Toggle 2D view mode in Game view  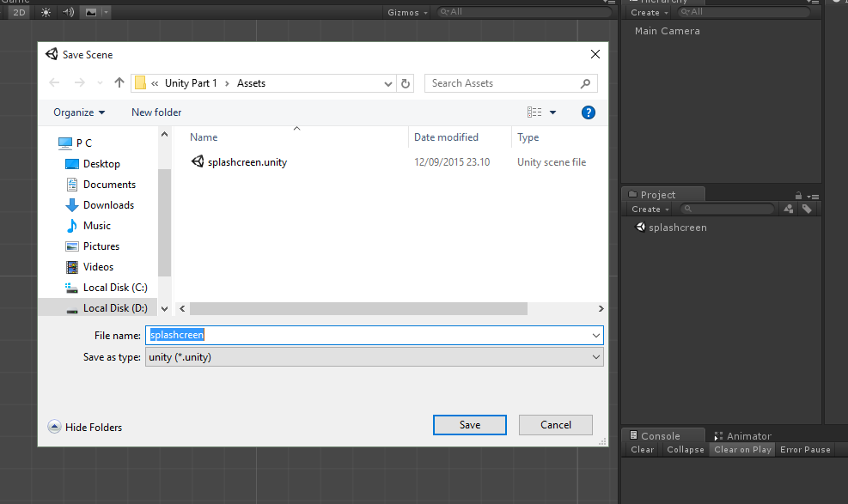tap(17, 11)
